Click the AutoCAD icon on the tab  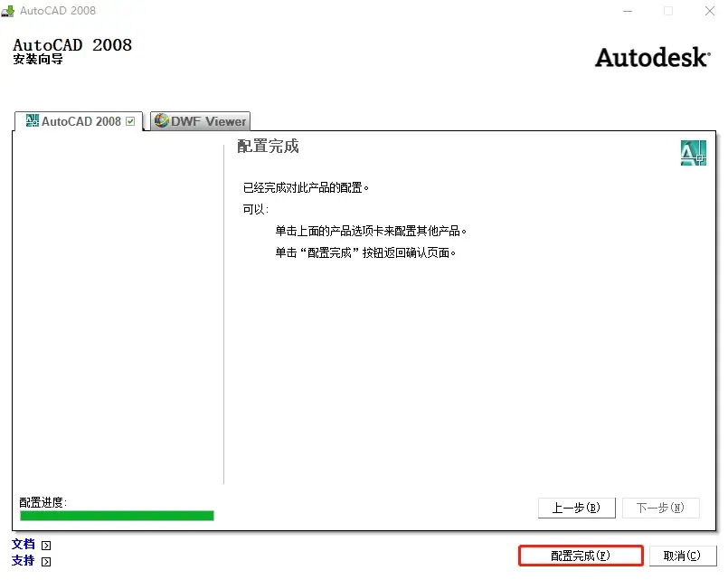(32, 120)
